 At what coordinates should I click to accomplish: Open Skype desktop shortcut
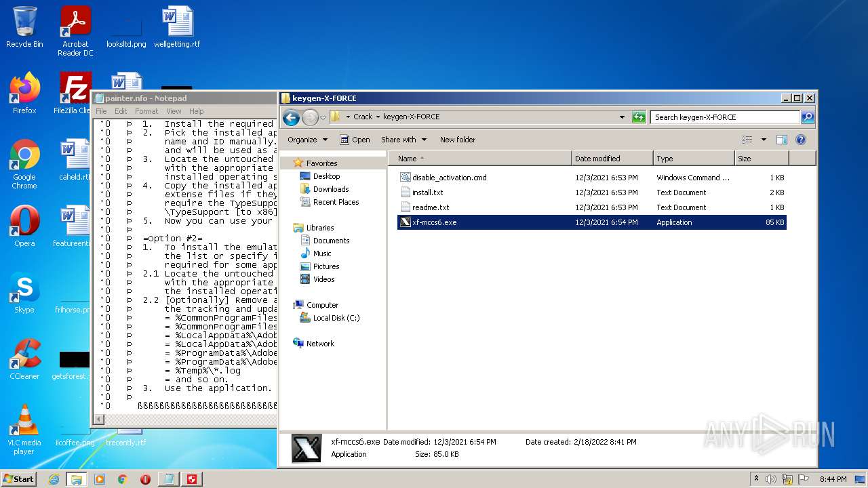(x=24, y=293)
